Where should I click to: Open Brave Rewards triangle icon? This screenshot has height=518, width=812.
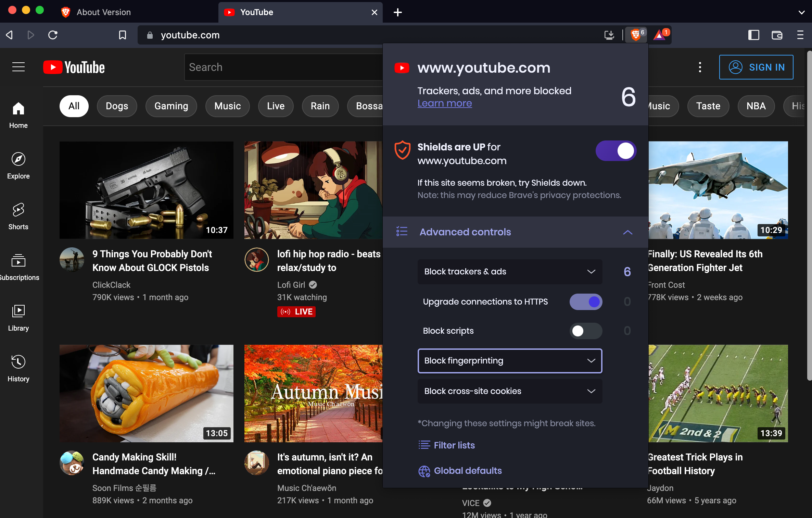659,35
